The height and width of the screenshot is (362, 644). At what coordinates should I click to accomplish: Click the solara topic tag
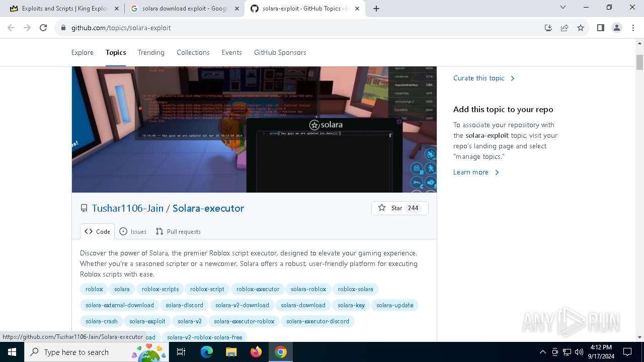pos(122,289)
